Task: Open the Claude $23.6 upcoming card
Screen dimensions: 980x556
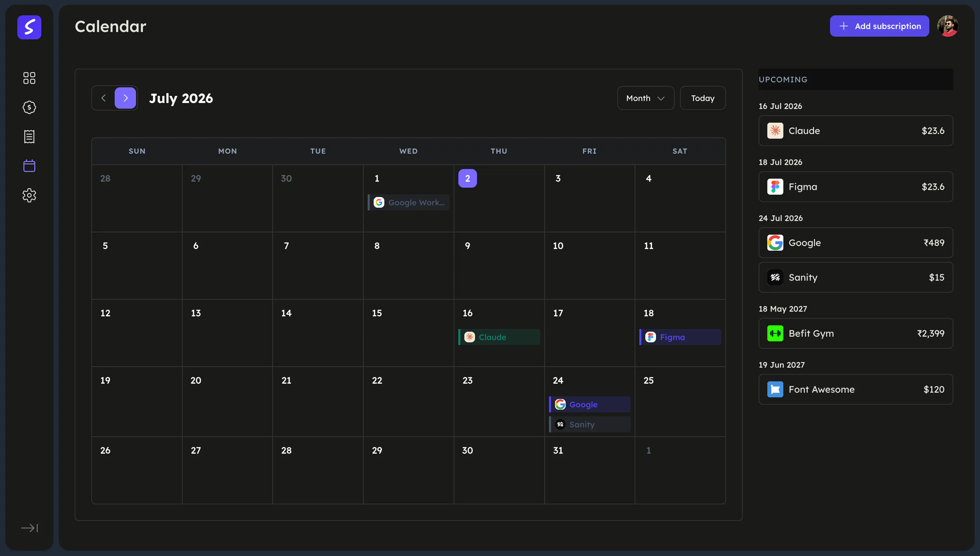Action: click(x=856, y=131)
